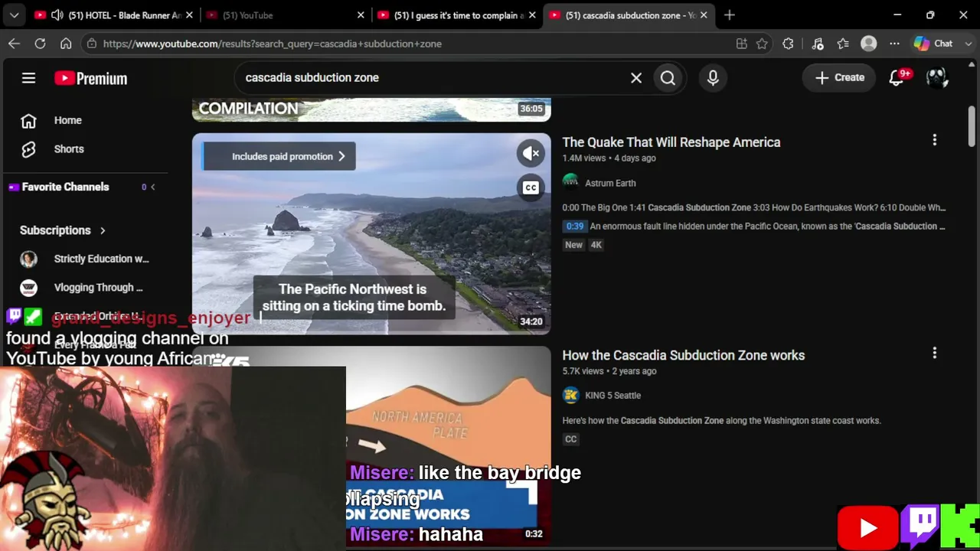Open the Strictly Education subscription
The width and height of the screenshot is (980, 551).
(101, 259)
